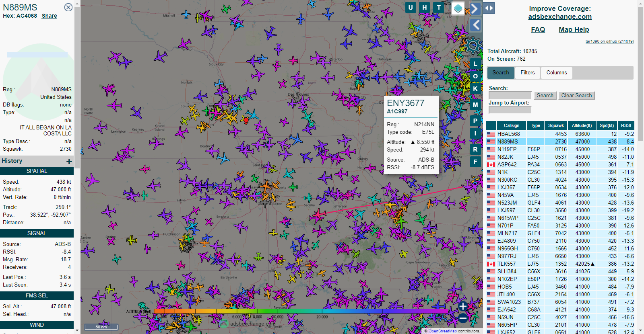Sort table by Type column
The image size is (644, 334).
click(x=535, y=125)
